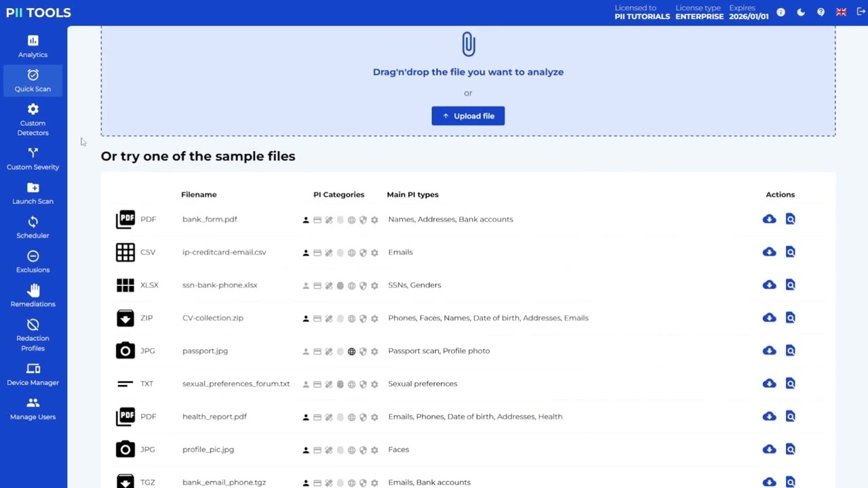Screen dimensions: 868x488
Task: Click the PII TOOLS logo
Action: (39, 13)
